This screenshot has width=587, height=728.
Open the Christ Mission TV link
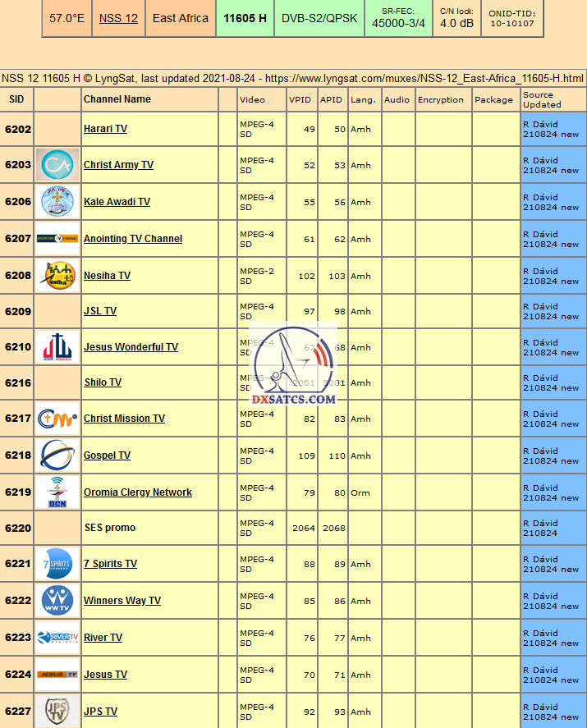pyautogui.click(x=124, y=419)
